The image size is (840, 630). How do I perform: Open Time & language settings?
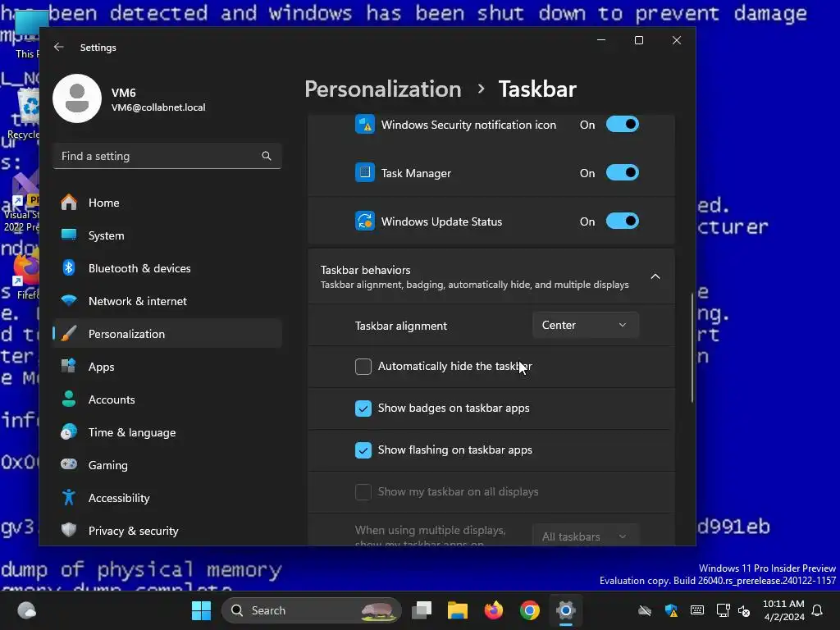[x=167, y=432]
